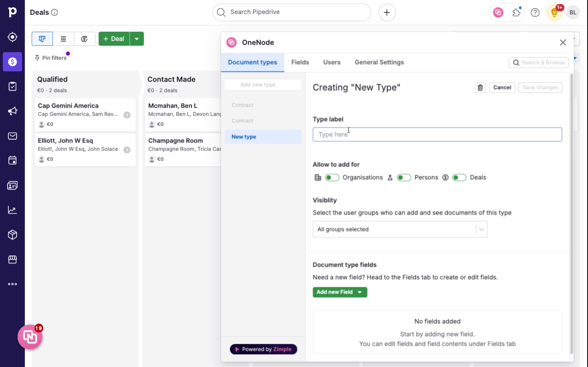Open sales assistant lightbulb icon

(554, 12)
